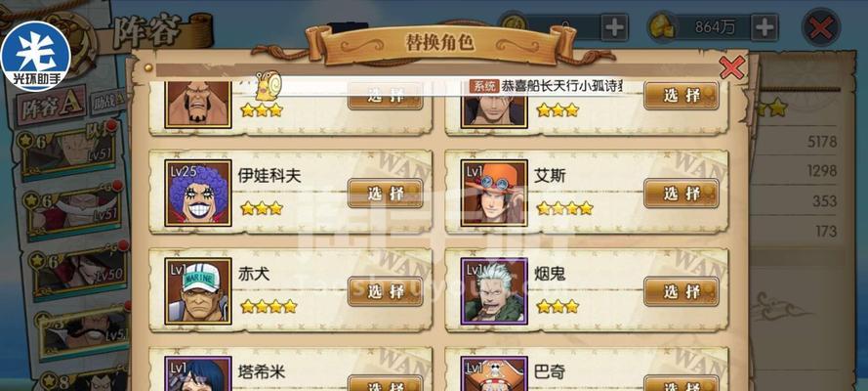
Task: Click plus icon next to coin counter
Action: tap(614, 27)
